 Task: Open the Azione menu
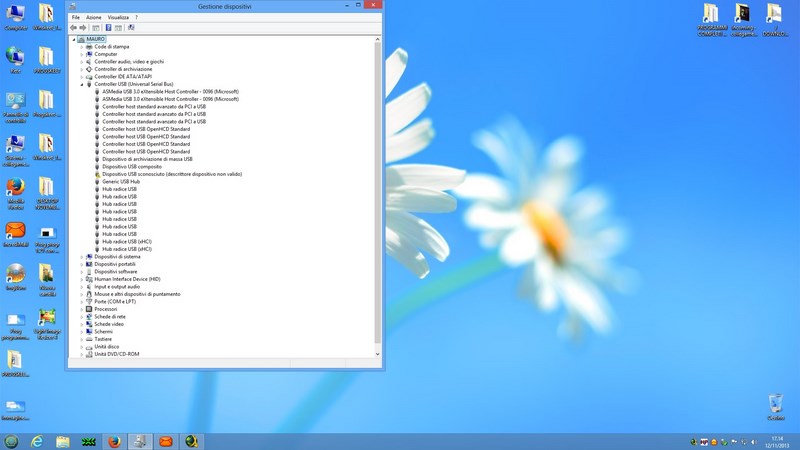(93, 17)
